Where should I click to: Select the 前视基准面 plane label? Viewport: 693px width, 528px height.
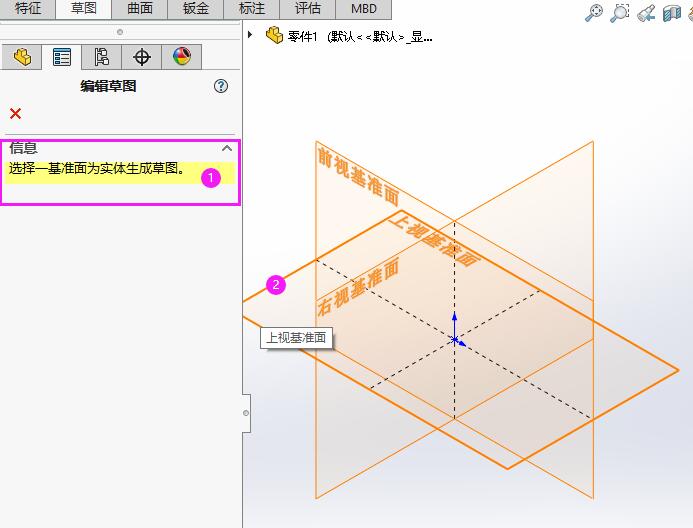[x=358, y=176]
